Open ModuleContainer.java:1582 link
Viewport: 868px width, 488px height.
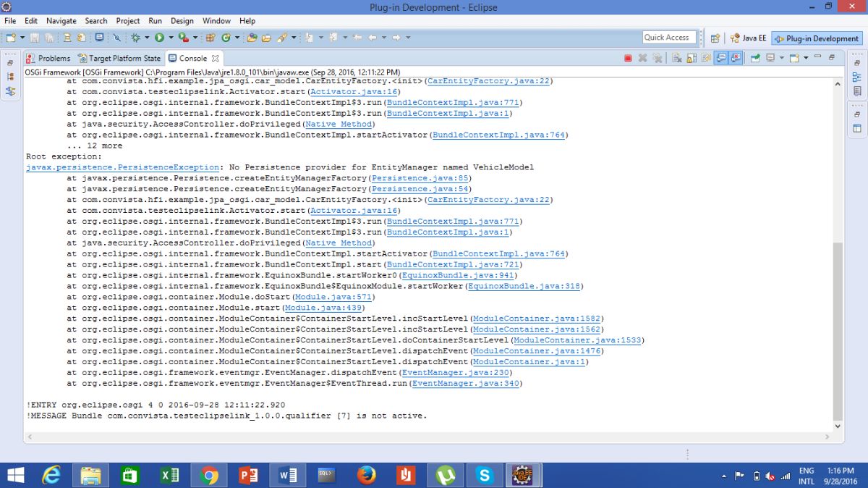(x=537, y=319)
